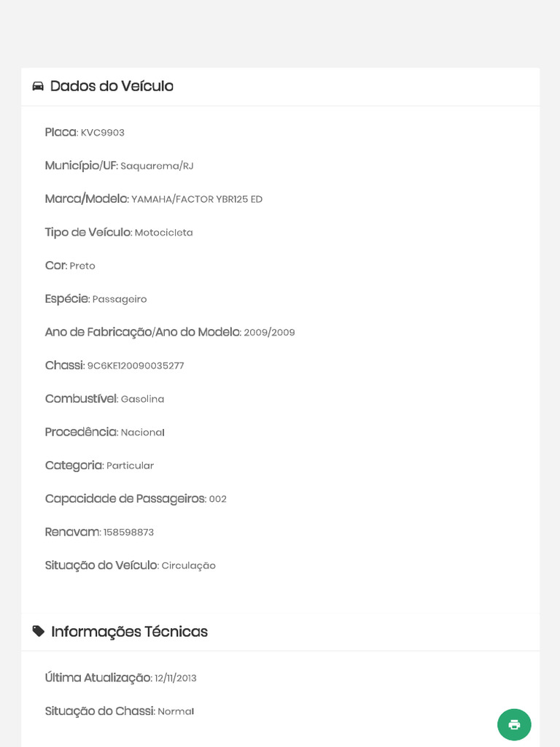Image resolution: width=560 pixels, height=747 pixels.
Task: Click the 2009/2009 manufacturing year value
Action: pyautogui.click(x=269, y=333)
